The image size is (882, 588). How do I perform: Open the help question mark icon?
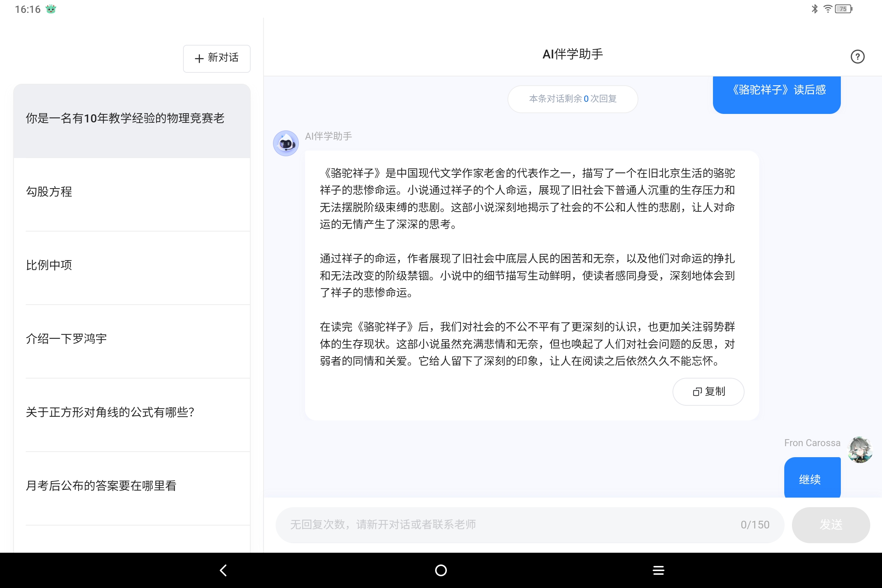point(857,57)
